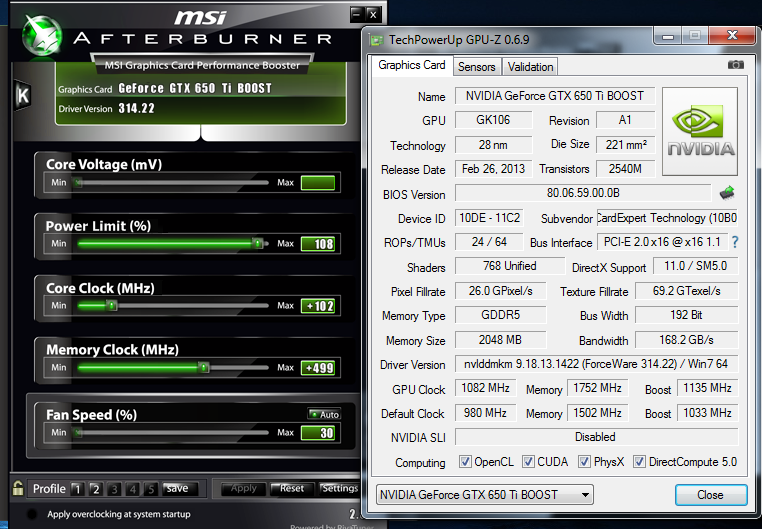
Task: Toggle the PhysX checkbox
Action: tap(584, 461)
